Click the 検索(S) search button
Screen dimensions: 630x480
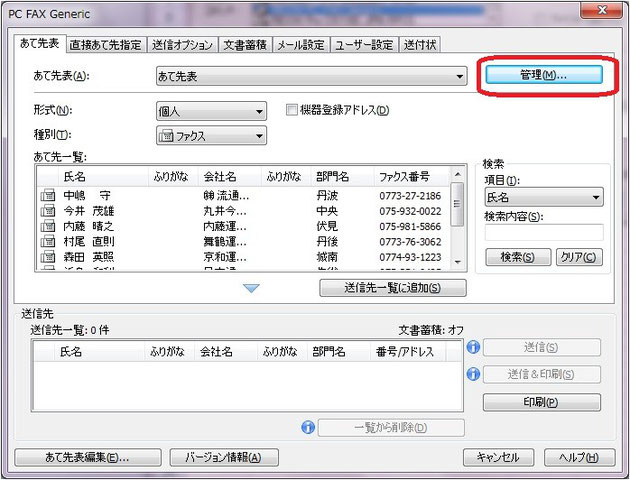click(518, 257)
